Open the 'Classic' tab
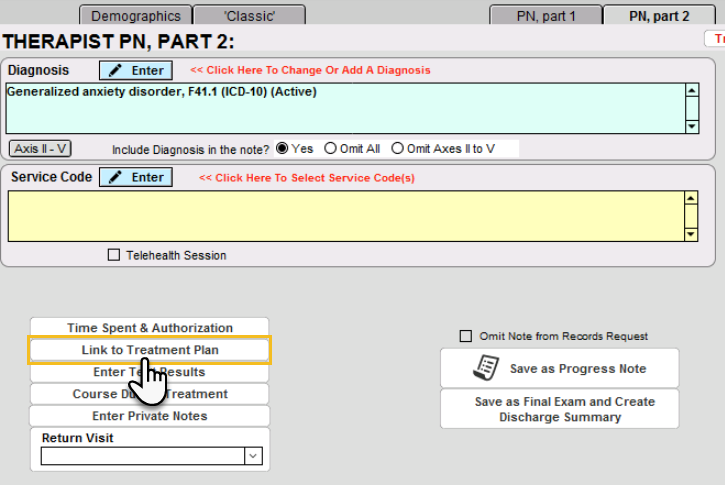This screenshot has height=485, width=725. pyautogui.click(x=249, y=16)
